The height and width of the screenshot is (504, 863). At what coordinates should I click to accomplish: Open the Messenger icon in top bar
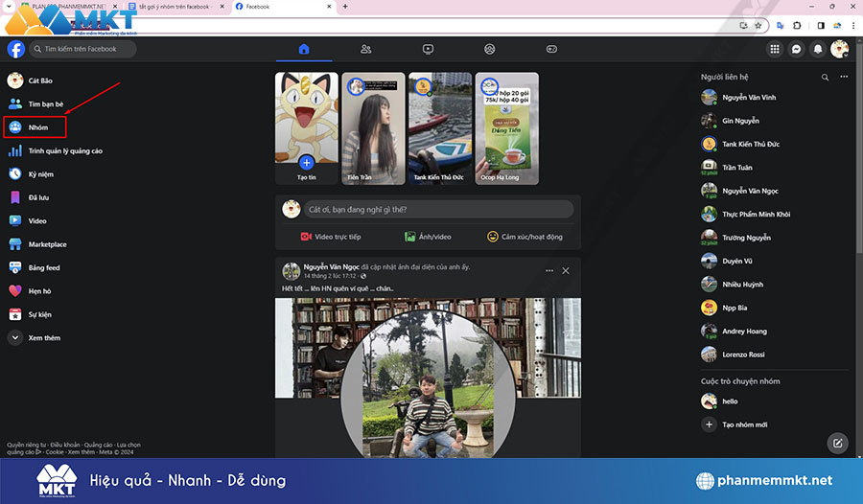[797, 49]
